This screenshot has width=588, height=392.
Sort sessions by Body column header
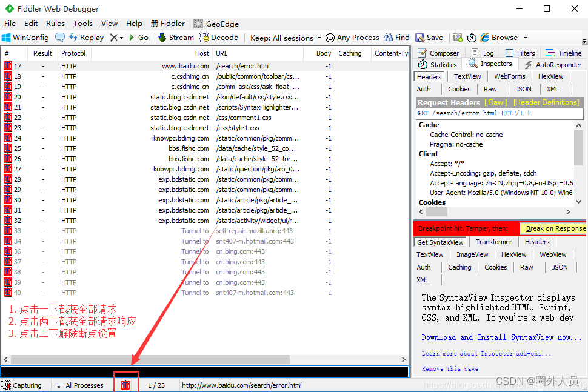(319, 53)
